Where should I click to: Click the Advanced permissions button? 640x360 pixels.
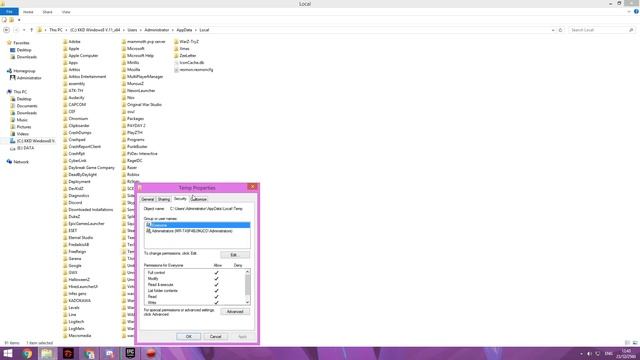point(235,311)
